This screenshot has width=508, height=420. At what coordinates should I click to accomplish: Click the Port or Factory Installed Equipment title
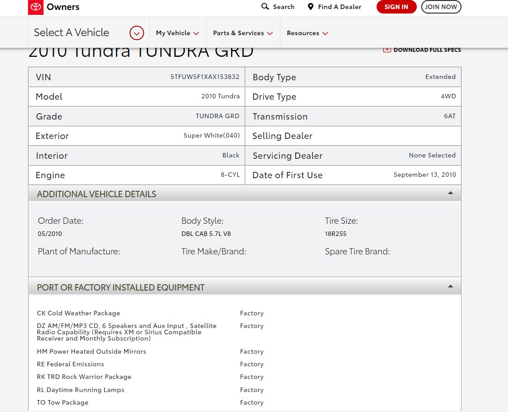tap(121, 287)
